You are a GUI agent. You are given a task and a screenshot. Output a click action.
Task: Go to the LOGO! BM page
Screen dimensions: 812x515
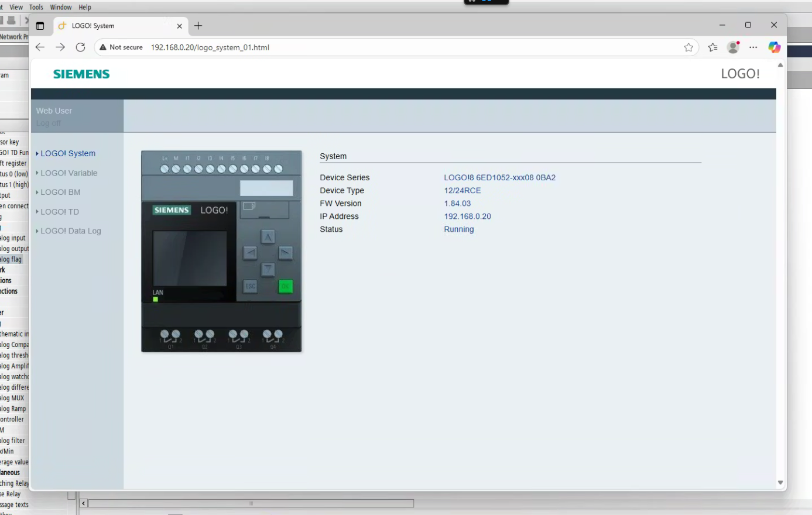pyautogui.click(x=60, y=192)
